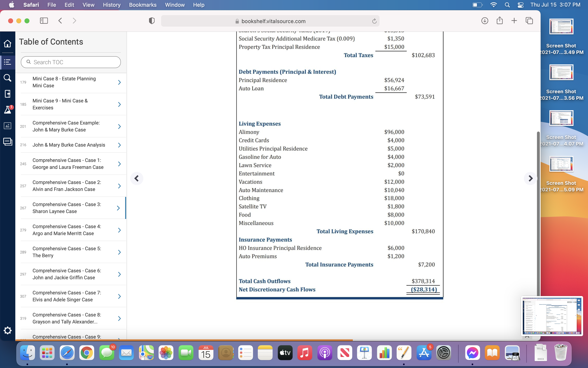Launch Google Chrome from the Dock
Image resolution: width=588 pixels, height=368 pixels.
[87, 353]
